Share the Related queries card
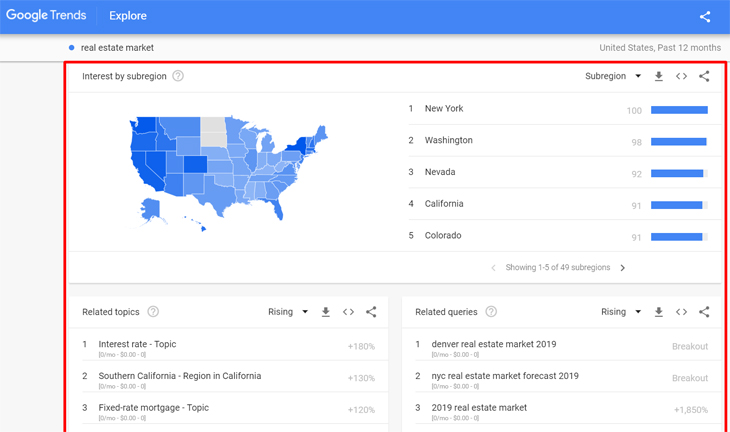 tap(704, 312)
